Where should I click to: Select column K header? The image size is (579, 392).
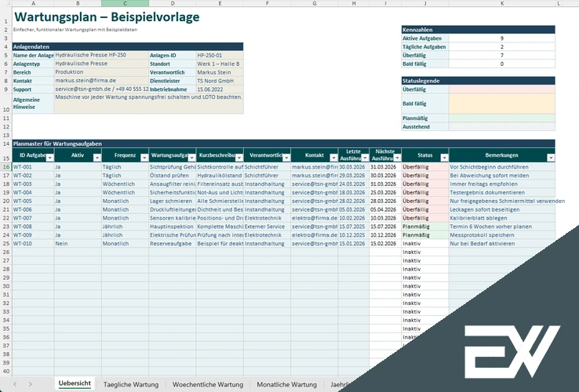(x=502, y=3)
